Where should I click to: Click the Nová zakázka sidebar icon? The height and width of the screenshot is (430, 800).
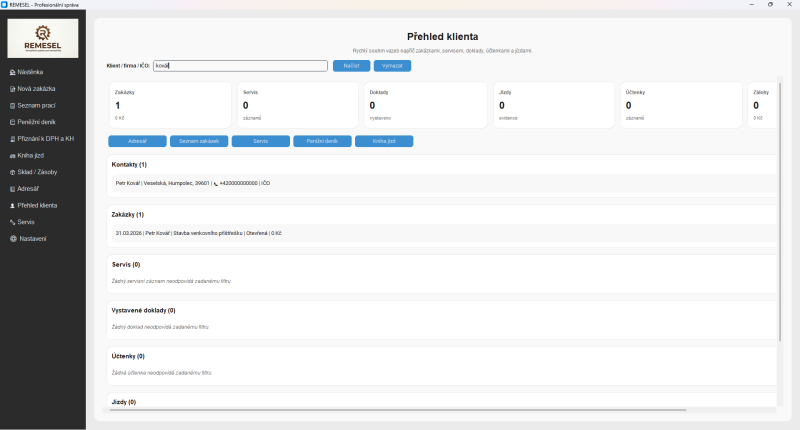click(12, 89)
